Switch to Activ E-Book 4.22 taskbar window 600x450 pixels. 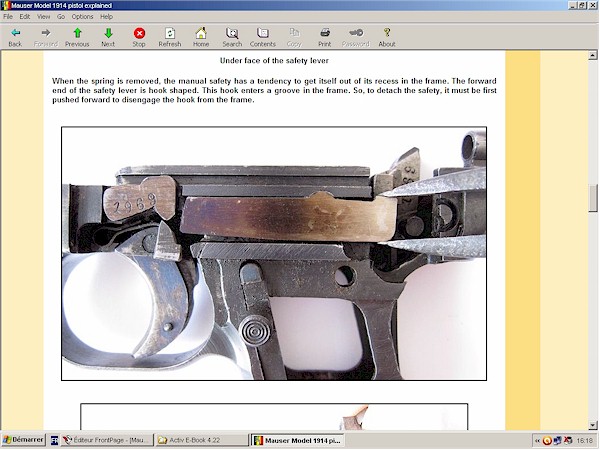[202, 440]
